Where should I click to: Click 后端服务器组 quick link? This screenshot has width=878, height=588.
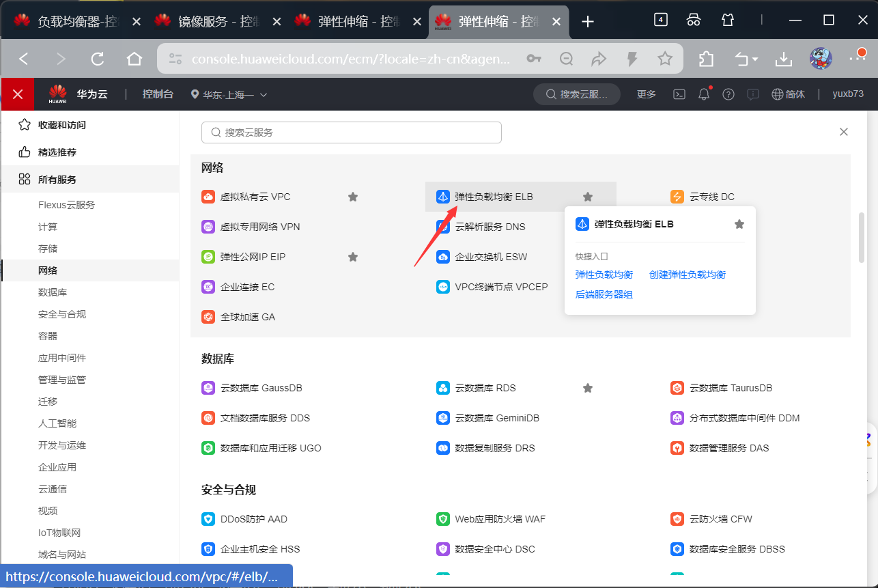coord(604,295)
